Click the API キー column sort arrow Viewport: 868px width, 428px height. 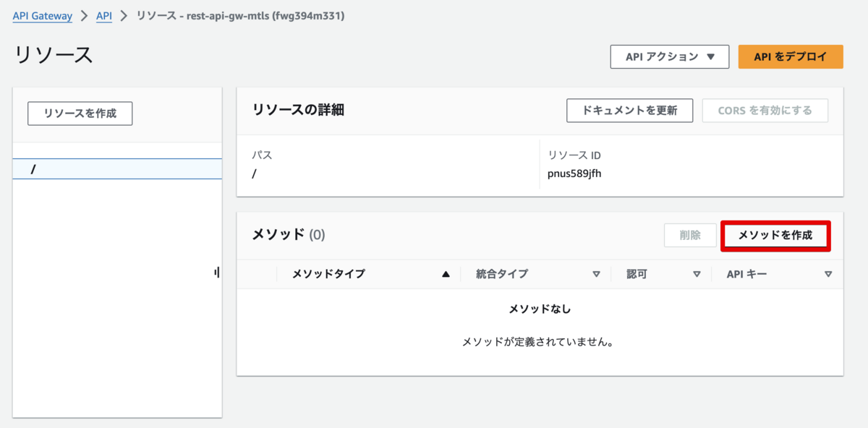coord(828,274)
